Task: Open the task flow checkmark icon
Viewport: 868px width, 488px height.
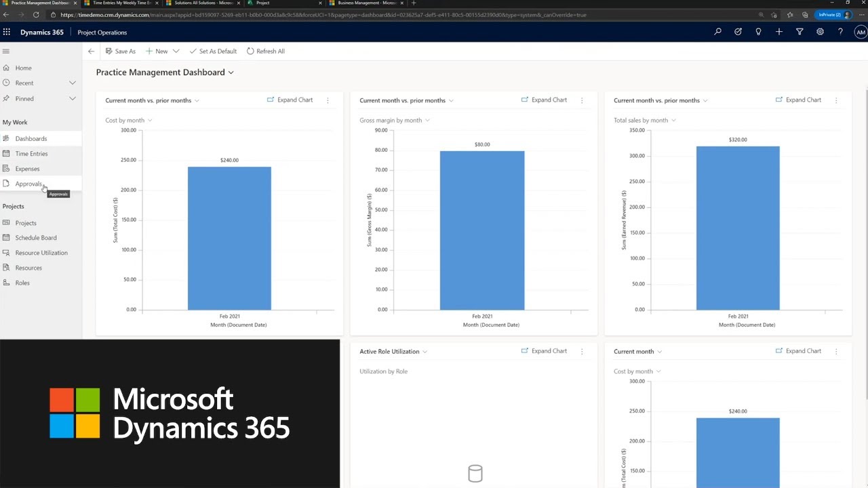Action: [x=738, y=32]
